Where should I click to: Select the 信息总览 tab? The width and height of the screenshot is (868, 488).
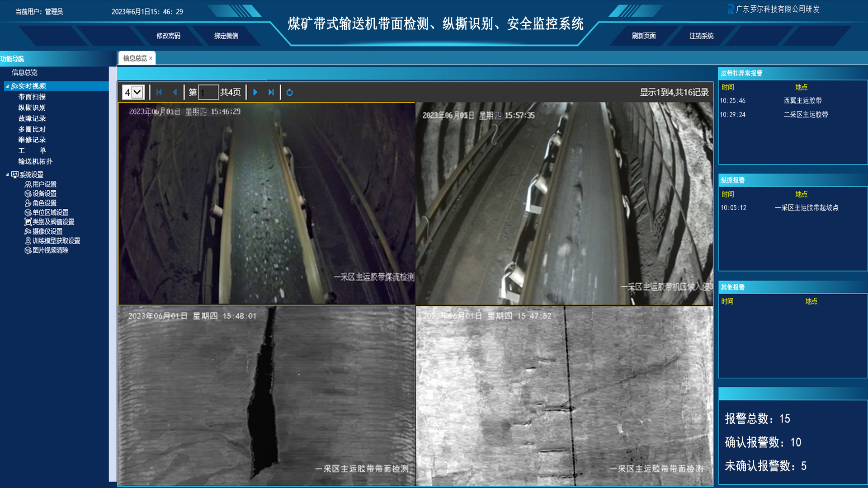(x=135, y=58)
